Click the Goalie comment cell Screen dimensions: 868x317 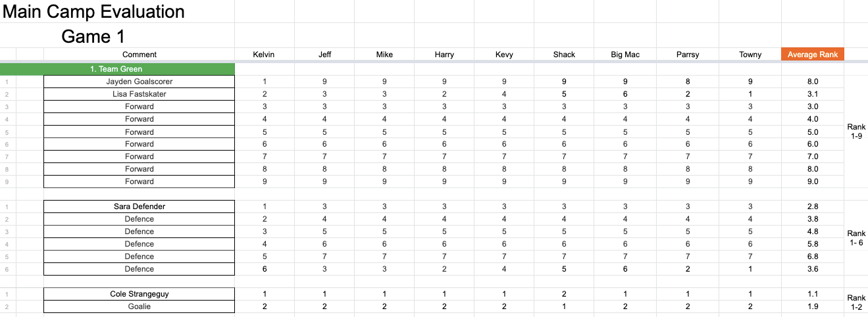click(139, 306)
